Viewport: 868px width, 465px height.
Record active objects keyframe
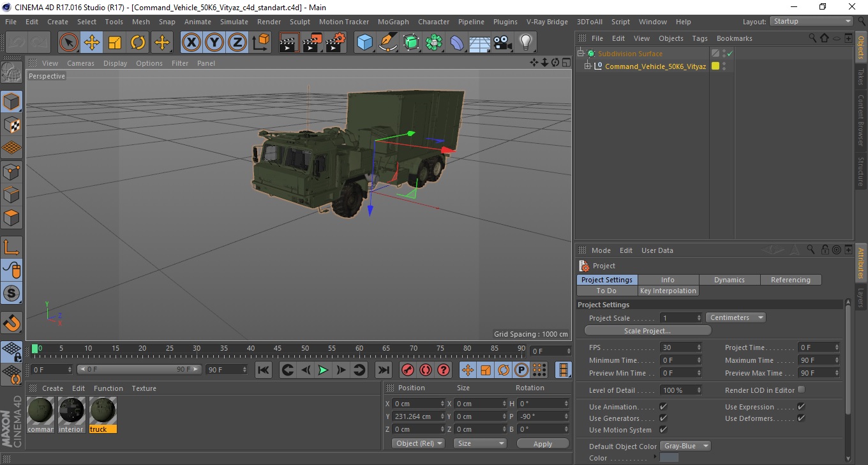407,370
